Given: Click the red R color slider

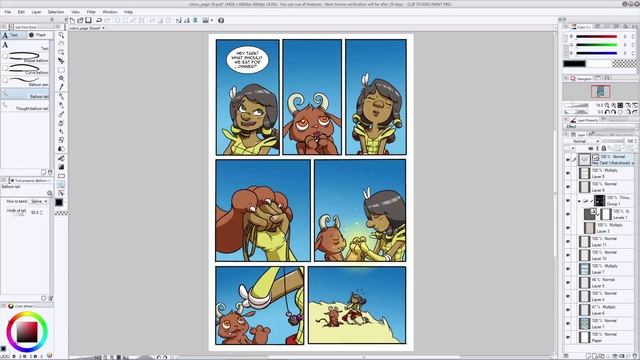Looking at the screenshot, I should click(x=596, y=36).
